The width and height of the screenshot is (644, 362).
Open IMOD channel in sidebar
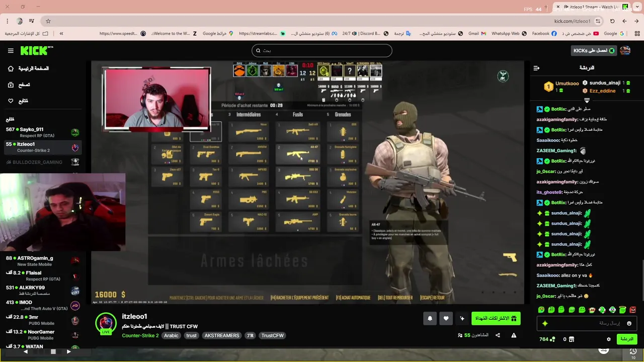click(x=42, y=305)
